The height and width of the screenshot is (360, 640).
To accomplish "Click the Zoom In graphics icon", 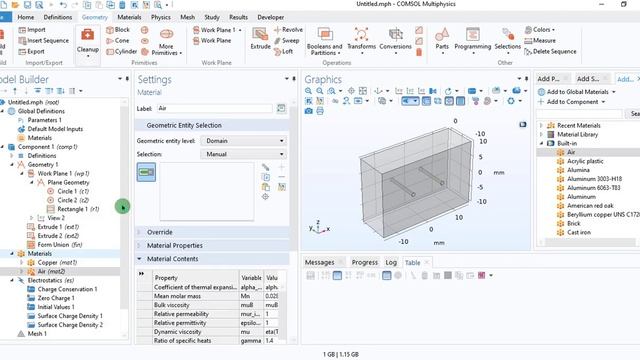I will (x=308, y=91).
